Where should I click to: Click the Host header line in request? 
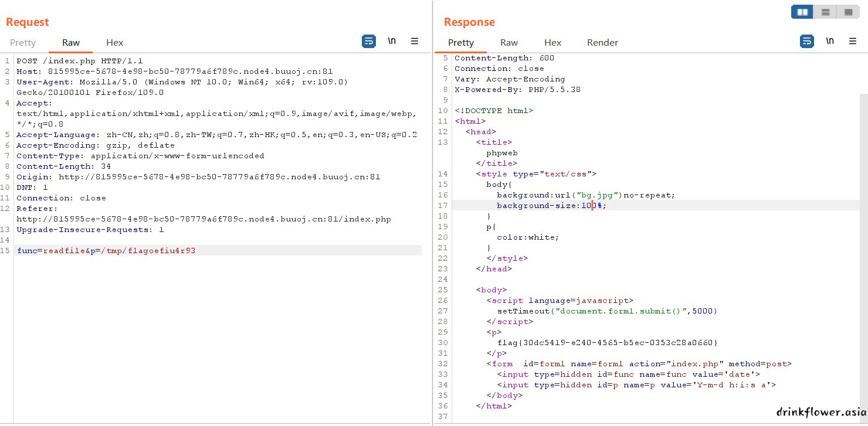coord(175,71)
